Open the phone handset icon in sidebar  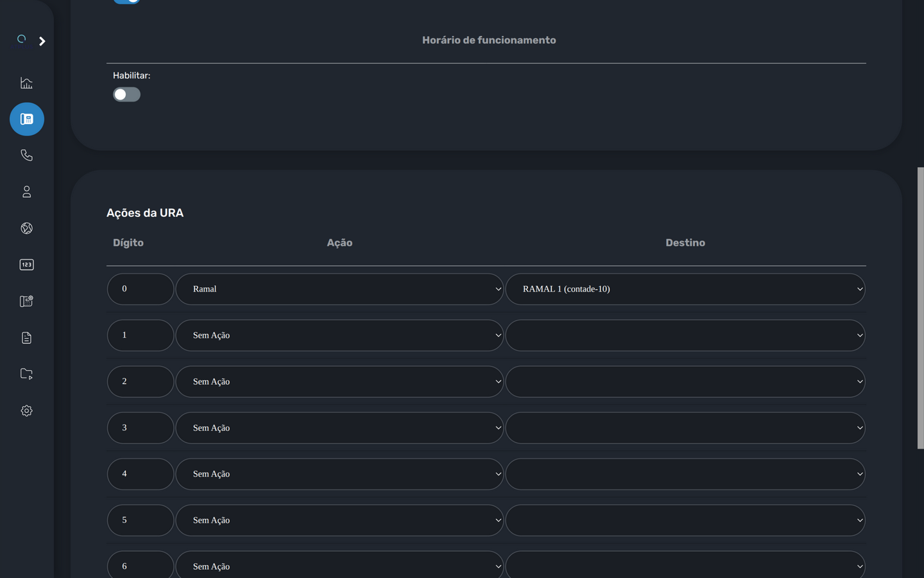coord(26,155)
